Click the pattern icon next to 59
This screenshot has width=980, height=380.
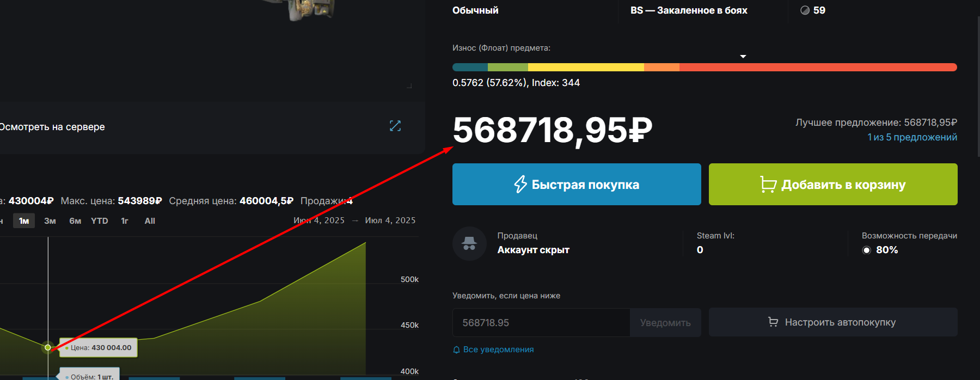805,10
